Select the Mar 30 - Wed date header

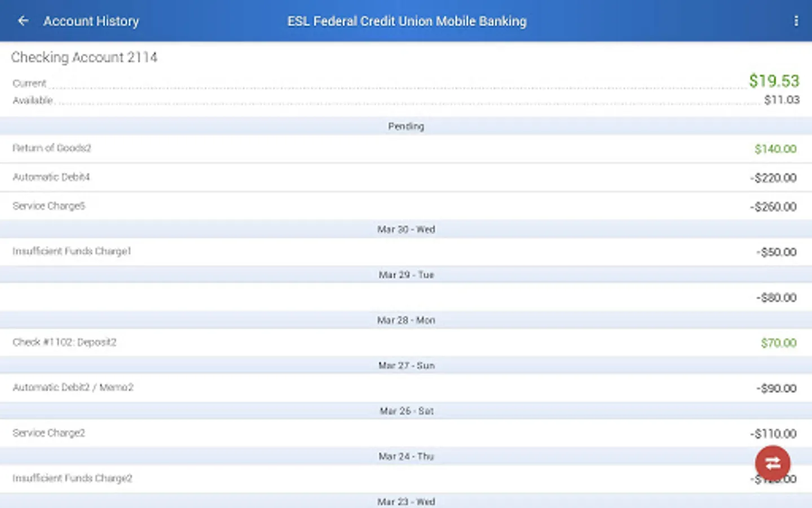[406, 229]
